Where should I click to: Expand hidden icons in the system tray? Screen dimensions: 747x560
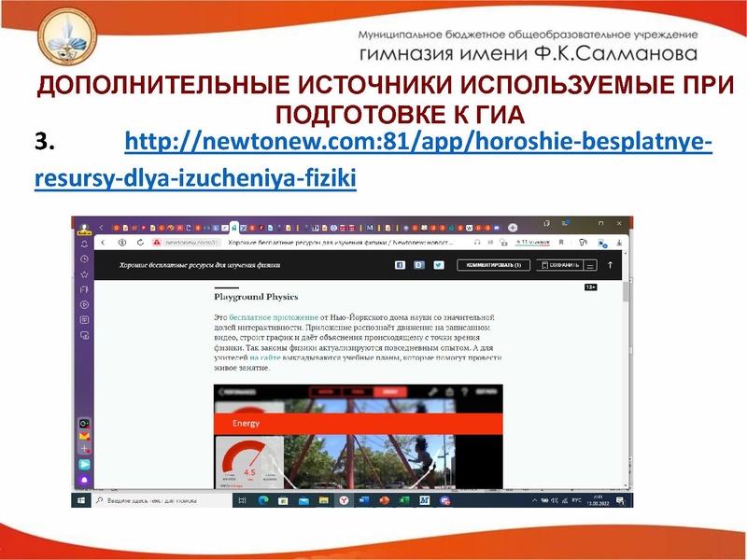[534, 499]
